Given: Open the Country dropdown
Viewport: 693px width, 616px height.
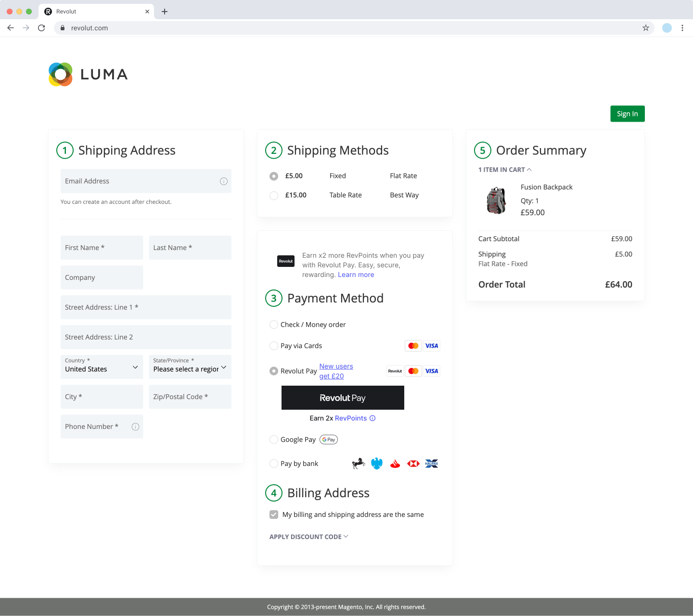Looking at the screenshot, I should [x=102, y=367].
